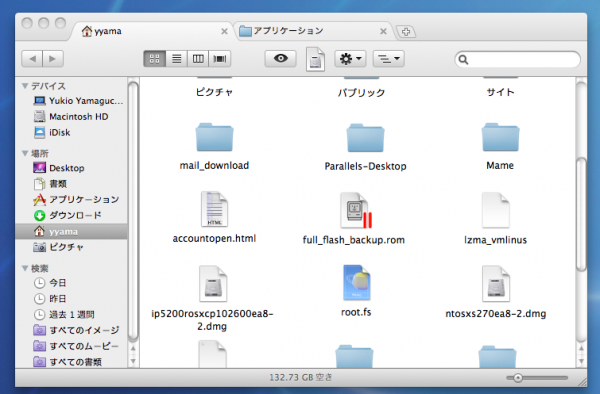This screenshot has height=394, width=600.
Task: Select the full_flash_backup.rom file icon
Action: click(356, 210)
